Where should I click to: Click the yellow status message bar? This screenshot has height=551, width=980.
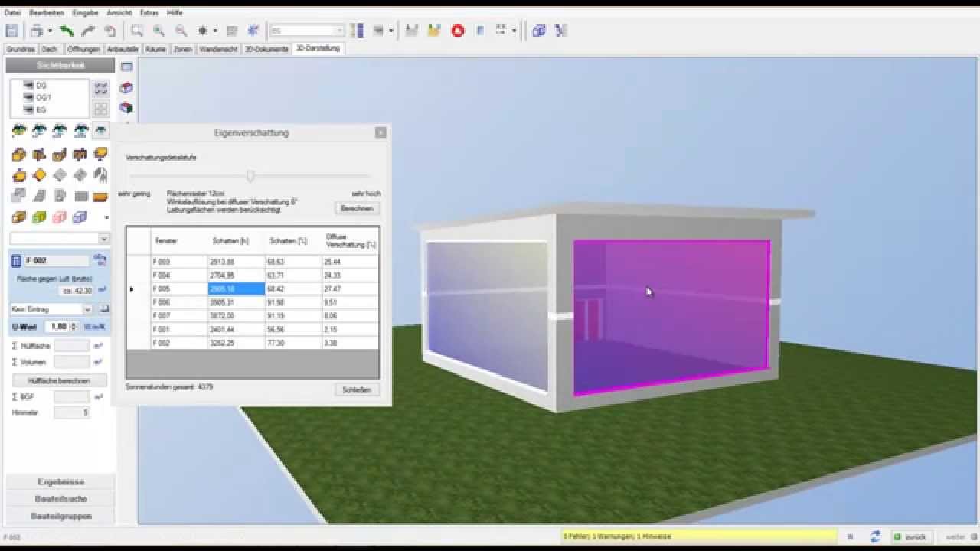click(x=699, y=536)
